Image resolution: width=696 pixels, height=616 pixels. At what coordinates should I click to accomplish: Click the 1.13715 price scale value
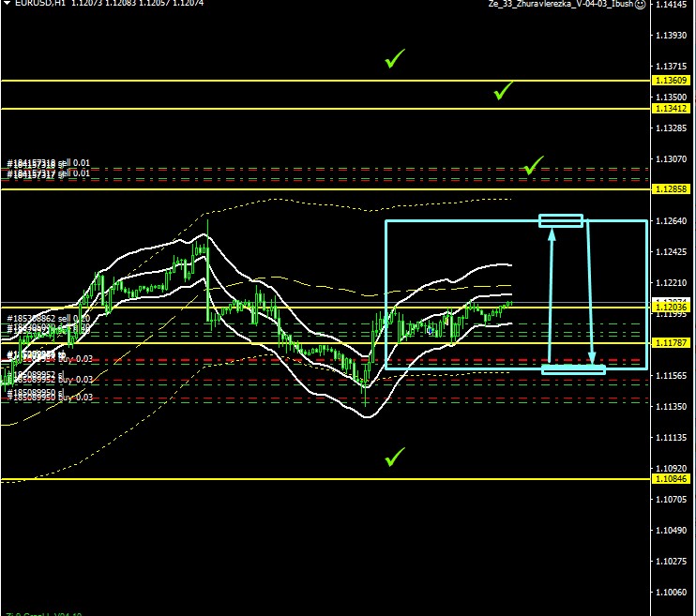click(672, 67)
